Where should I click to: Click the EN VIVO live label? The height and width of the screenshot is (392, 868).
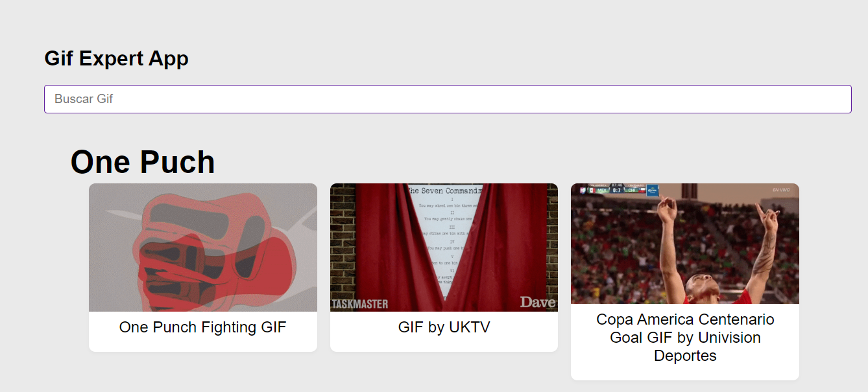pyautogui.click(x=780, y=190)
